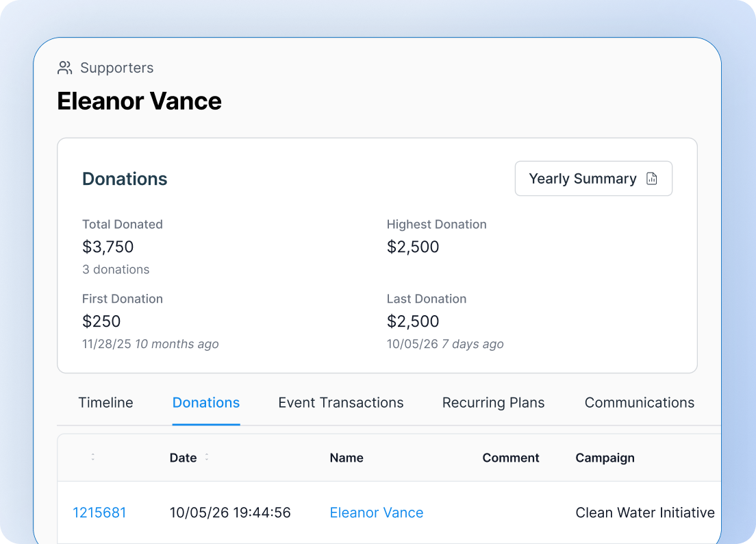Select the Donations tab
Viewport: 756px width, 544px height.
click(206, 403)
